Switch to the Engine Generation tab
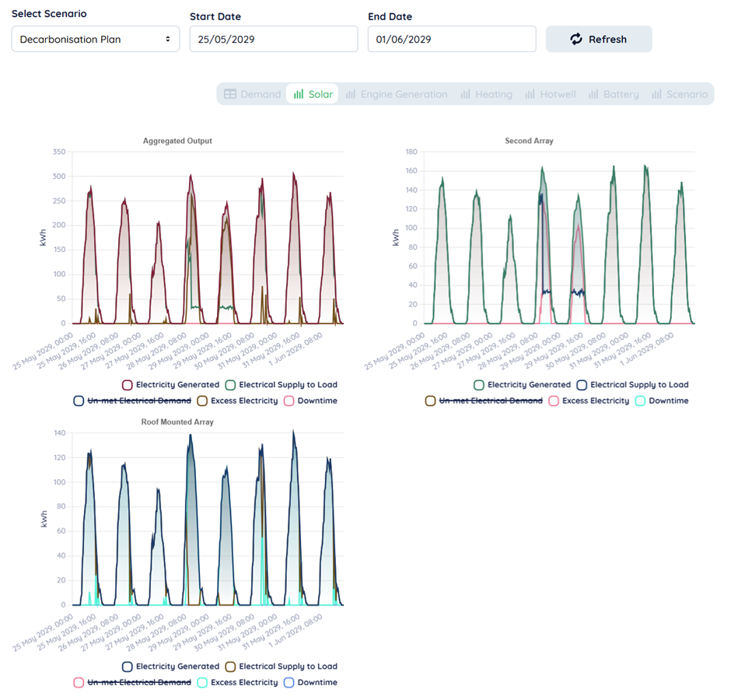 pyautogui.click(x=397, y=94)
